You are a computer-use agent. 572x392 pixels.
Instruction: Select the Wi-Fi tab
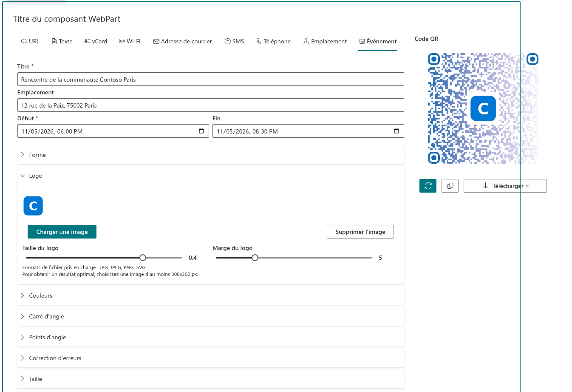pyautogui.click(x=130, y=41)
